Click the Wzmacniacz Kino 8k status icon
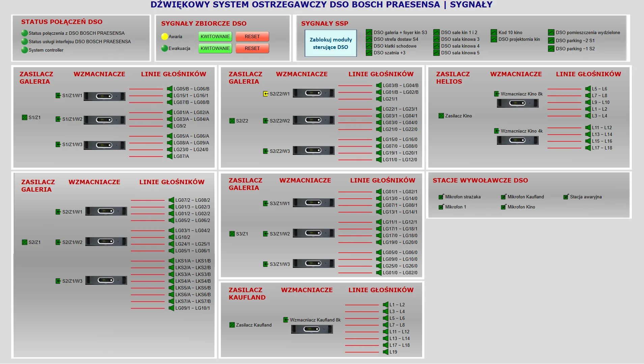The width and height of the screenshot is (644, 364). (497, 94)
